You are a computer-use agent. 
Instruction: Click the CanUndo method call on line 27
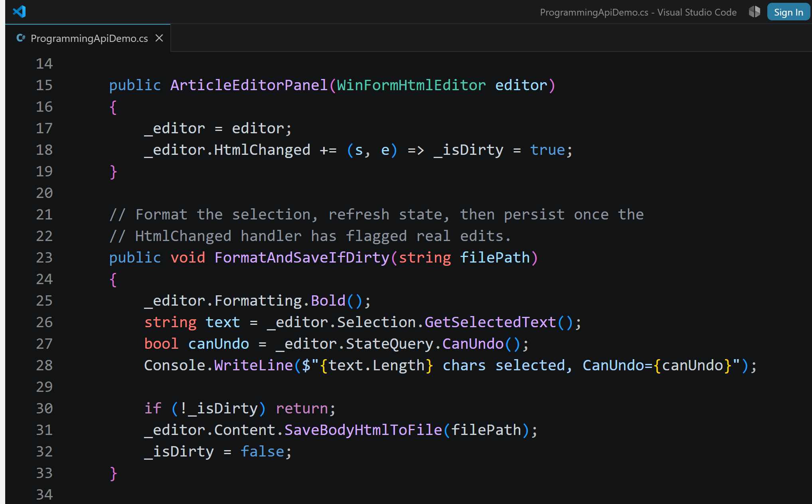click(x=473, y=344)
